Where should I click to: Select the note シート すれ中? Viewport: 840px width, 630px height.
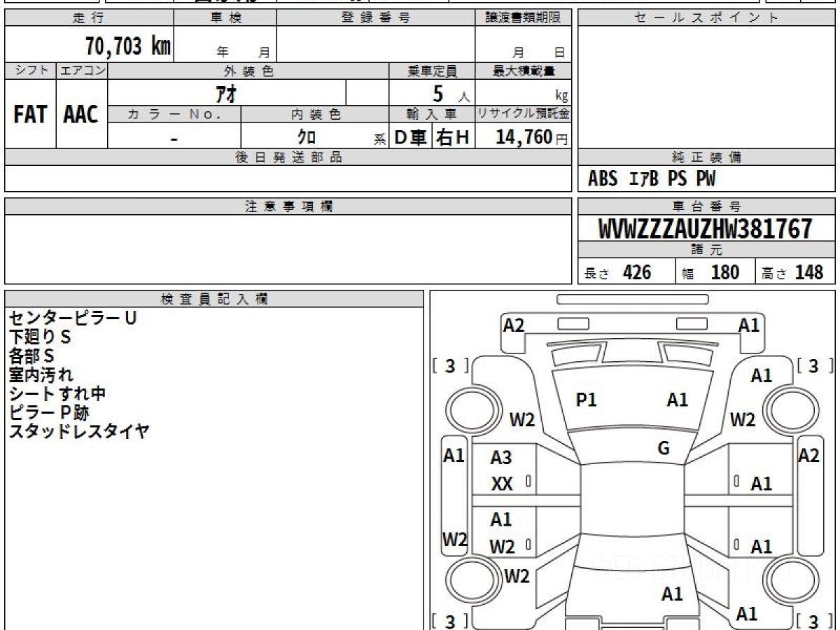coord(57,393)
